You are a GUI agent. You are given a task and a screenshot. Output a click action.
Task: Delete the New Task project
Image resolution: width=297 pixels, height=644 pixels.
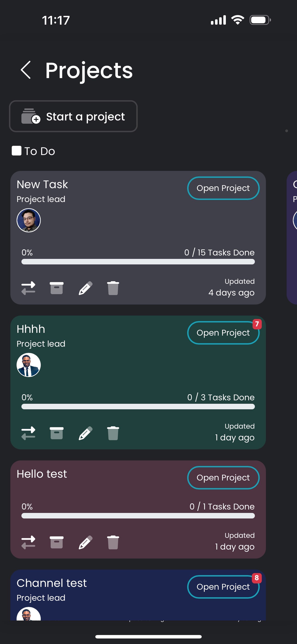113,288
